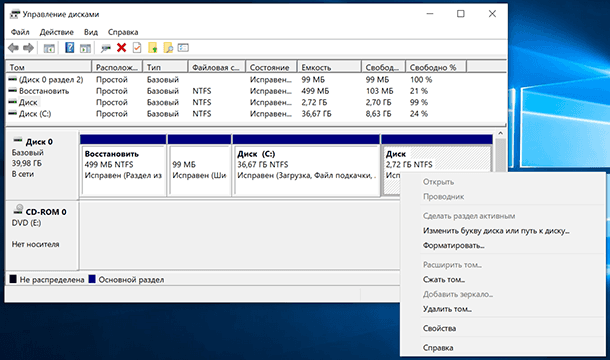Image resolution: width=610 pixels, height=360 pixels.
Task: Open the blue Help question-mark toolbar icon
Action: coord(69,48)
